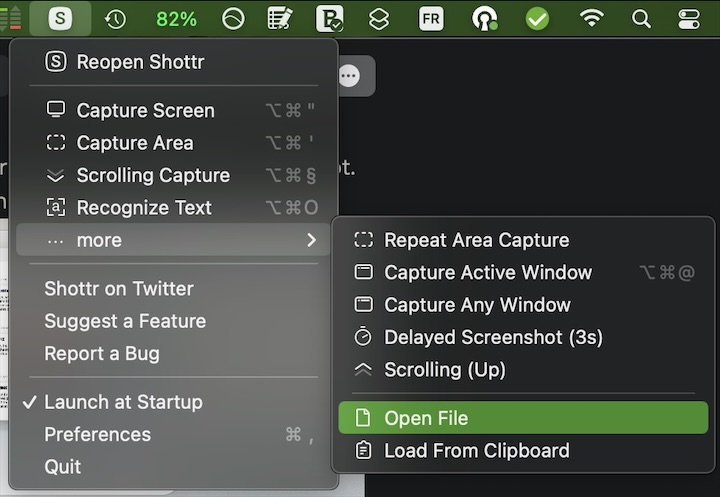Click the 82% battery indicator
The height and width of the screenshot is (497, 720).
coord(176,19)
